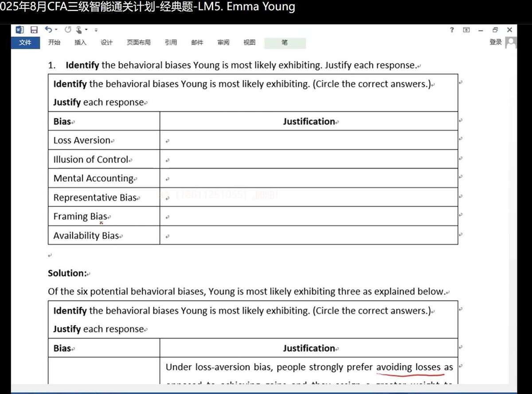Click the 登录 sign-in link
This screenshot has width=532, height=394.
pos(496,42)
